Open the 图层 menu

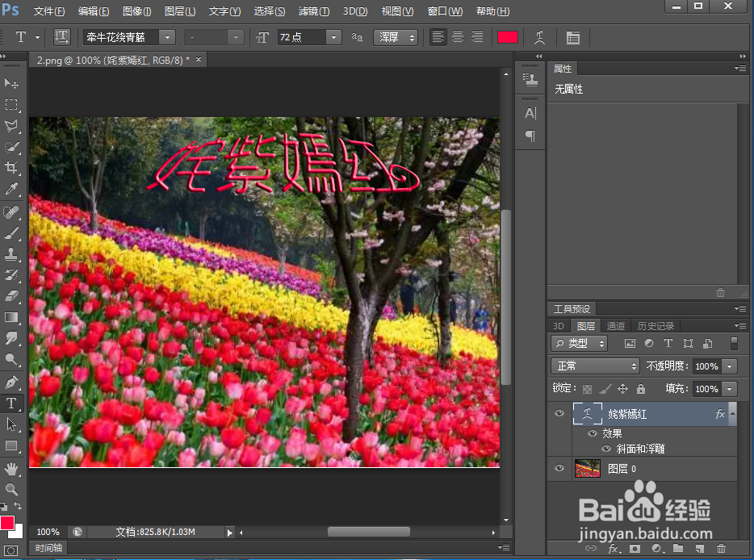pyautogui.click(x=180, y=11)
